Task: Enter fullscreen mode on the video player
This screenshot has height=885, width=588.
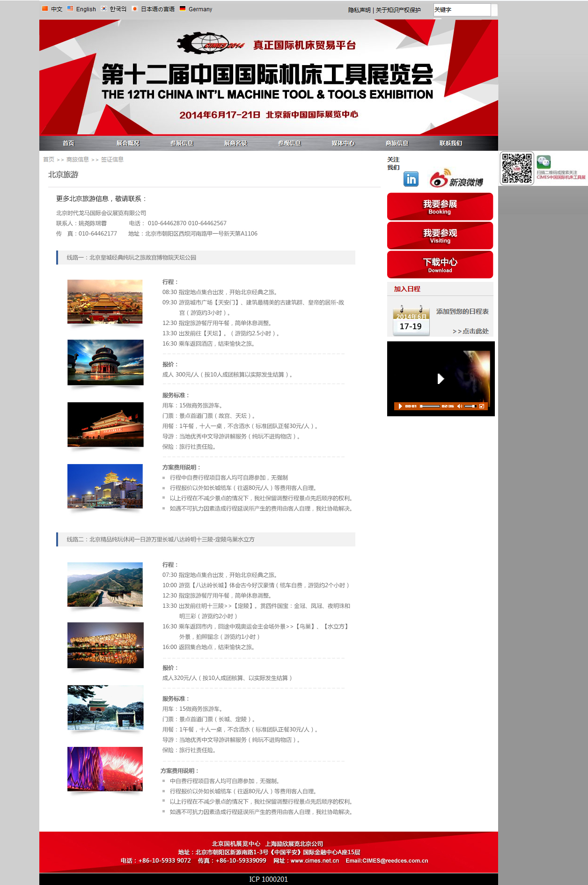Action: (x=481, y=406)
